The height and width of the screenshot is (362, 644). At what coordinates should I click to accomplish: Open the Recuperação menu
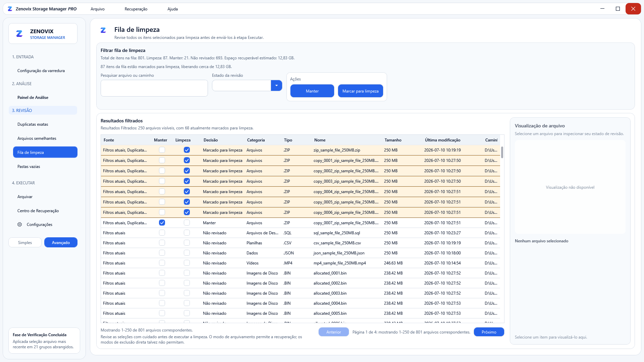point(136,9)
